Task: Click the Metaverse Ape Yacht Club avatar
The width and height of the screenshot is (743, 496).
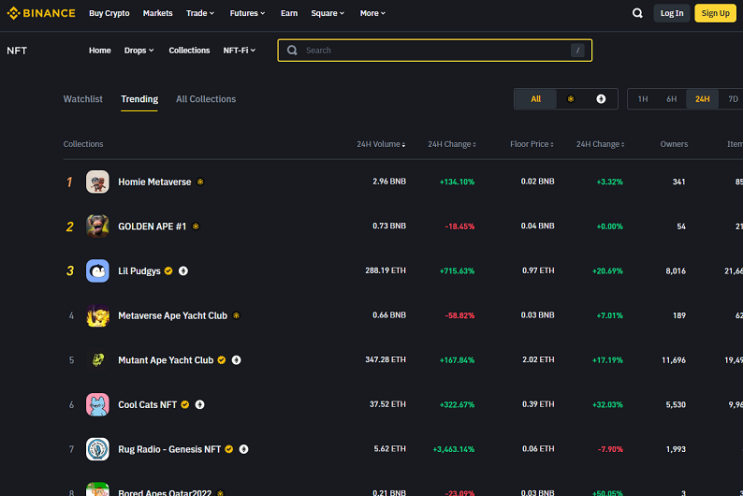Action: click(x=98, y=316)
